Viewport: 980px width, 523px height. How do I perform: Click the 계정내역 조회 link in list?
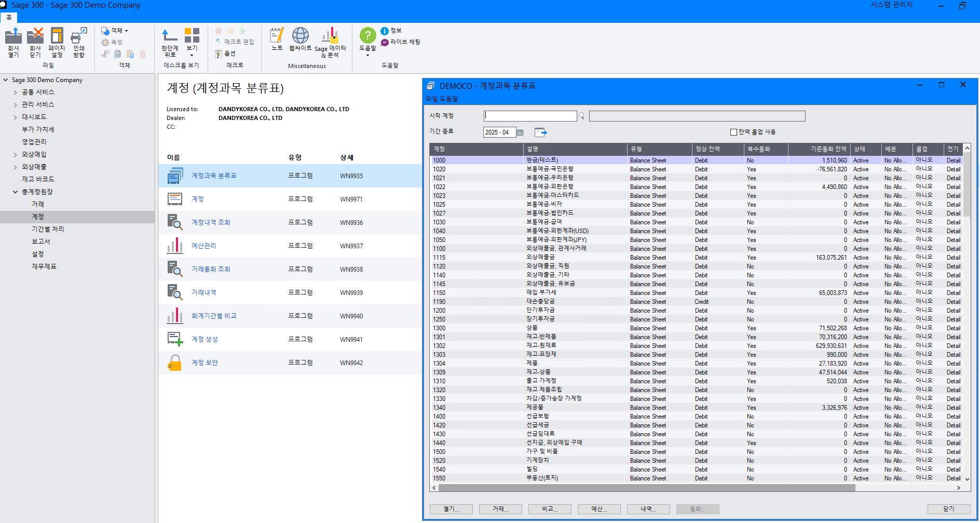[211, 222]
